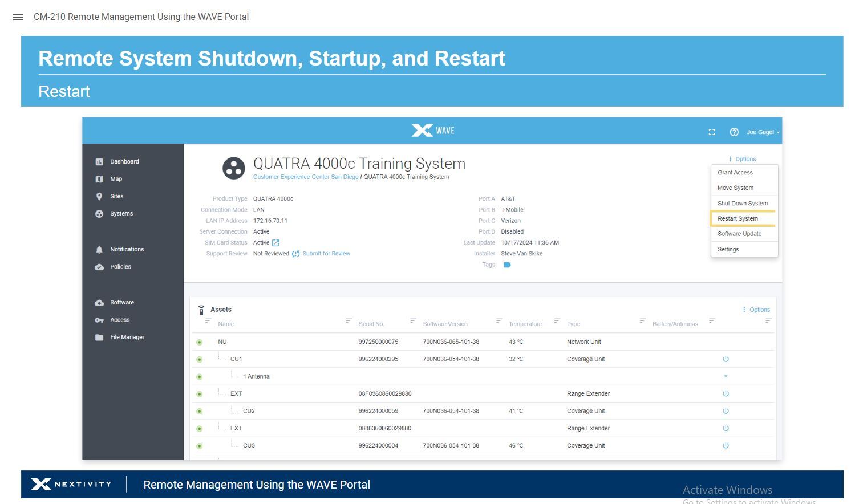This screenshot has height=504, width=855.
Task: Expand the 1 Antenna row dropdown arrow
Action: pos(726,376)
